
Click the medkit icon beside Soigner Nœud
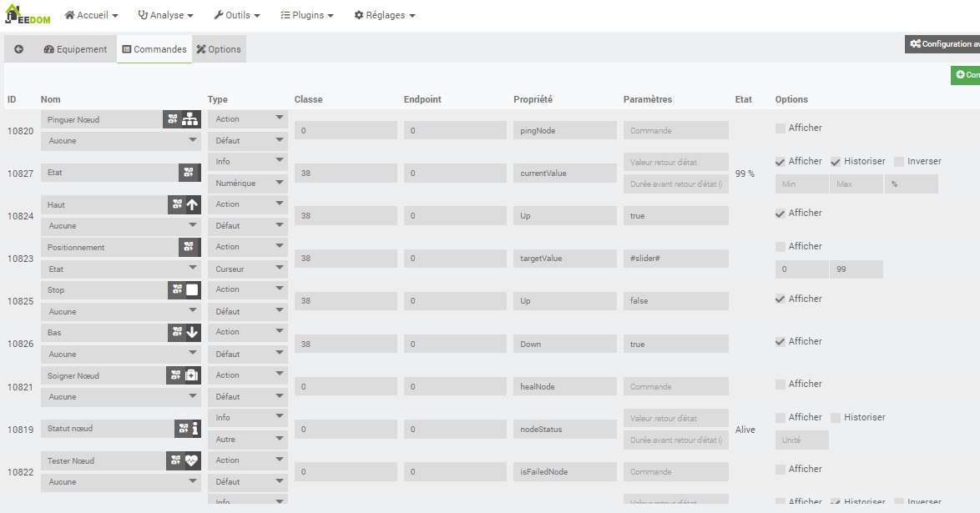coord(191,375)
